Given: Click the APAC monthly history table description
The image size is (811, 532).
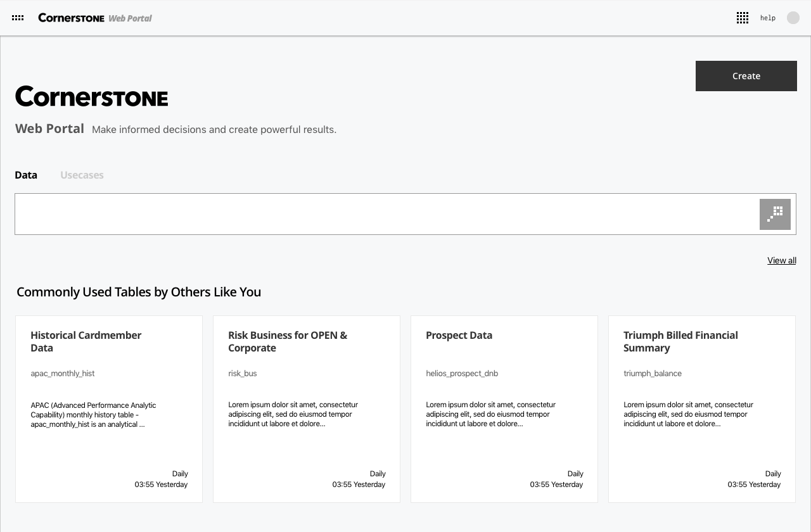Looking at the screenshot, I should 93,415.
